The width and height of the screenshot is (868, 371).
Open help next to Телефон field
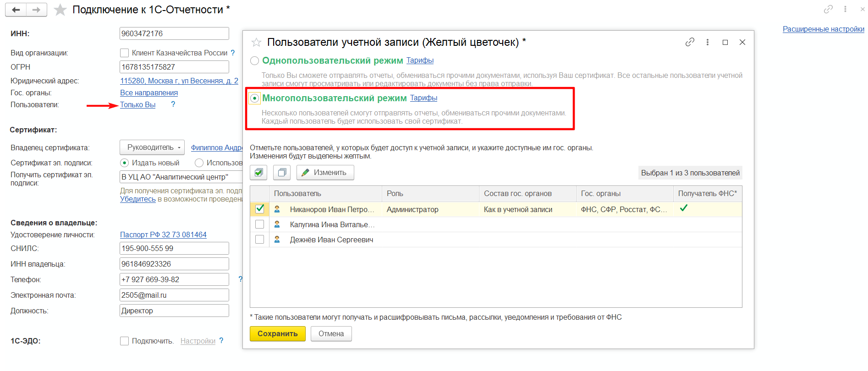coord(240,279)
